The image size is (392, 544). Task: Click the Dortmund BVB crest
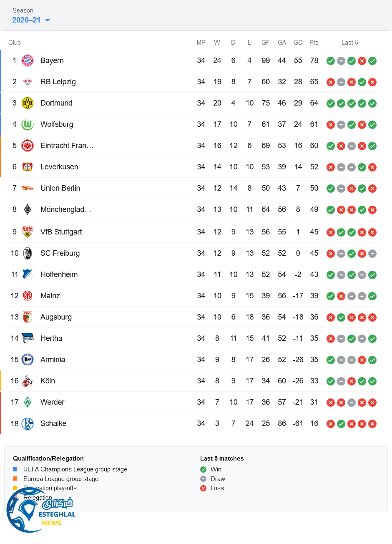(28, 103)
